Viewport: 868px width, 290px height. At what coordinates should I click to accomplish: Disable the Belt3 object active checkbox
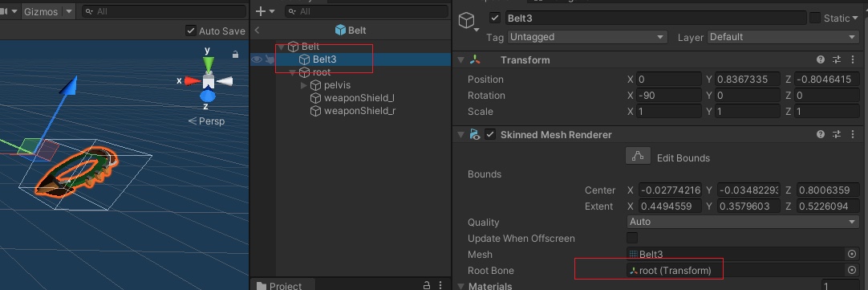(x=496, y=18)
